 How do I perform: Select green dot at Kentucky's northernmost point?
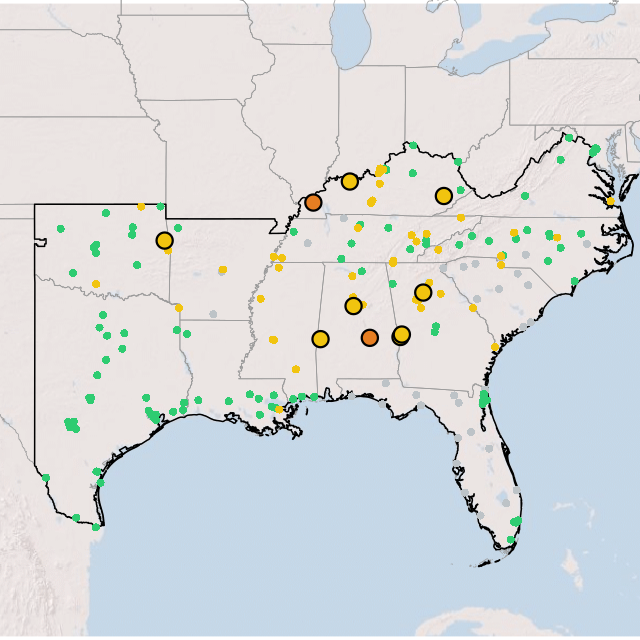point(413,145)
